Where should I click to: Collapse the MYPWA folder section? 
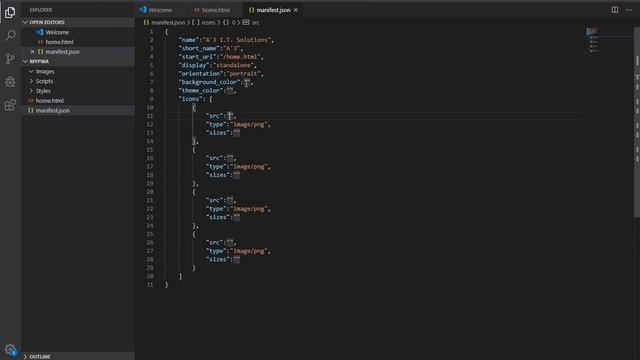78,61
